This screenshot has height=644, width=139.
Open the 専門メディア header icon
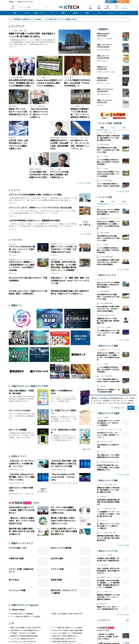[108, 7]
